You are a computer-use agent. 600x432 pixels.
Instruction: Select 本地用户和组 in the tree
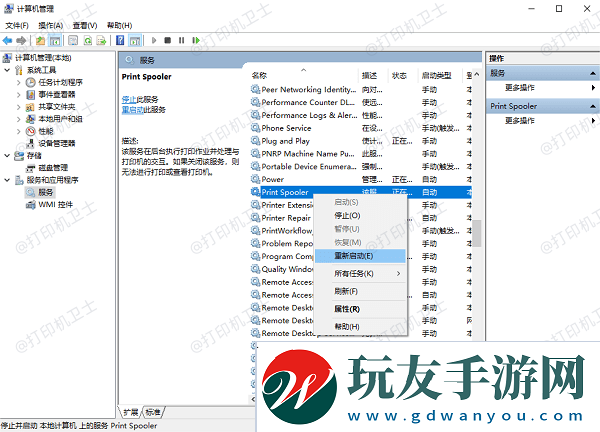point(60,119)
